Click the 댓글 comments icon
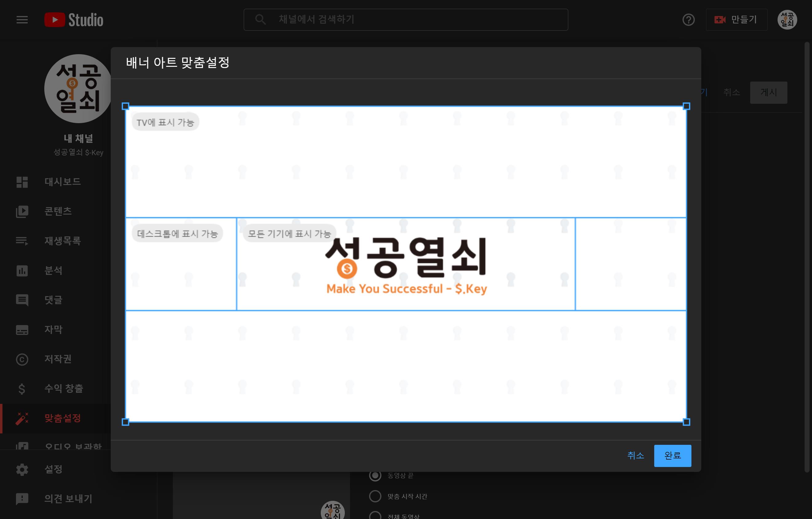This screenshot has height=519, width=812. coord(22,300)
